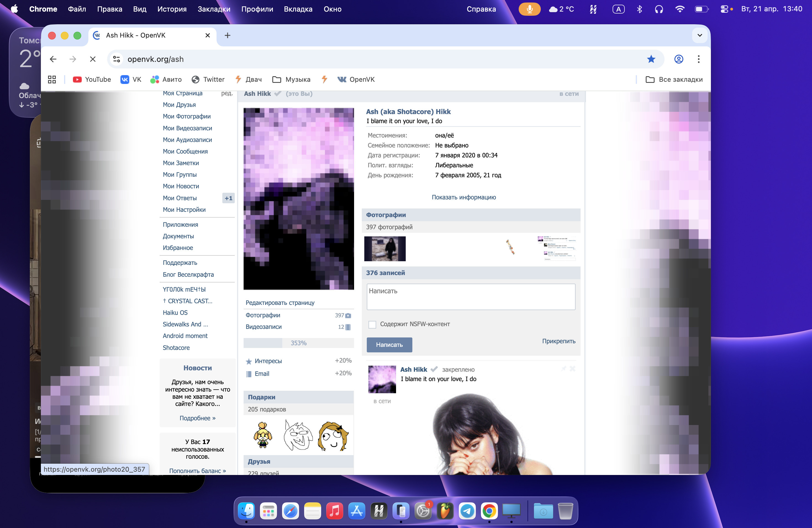
Task: Open Control Center in the menu bar
Action: coord(724,9)
